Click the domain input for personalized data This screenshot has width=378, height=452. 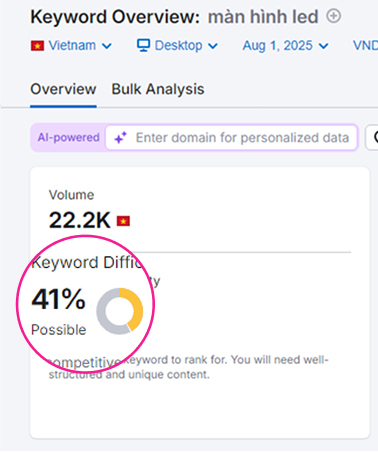(232, 137)
